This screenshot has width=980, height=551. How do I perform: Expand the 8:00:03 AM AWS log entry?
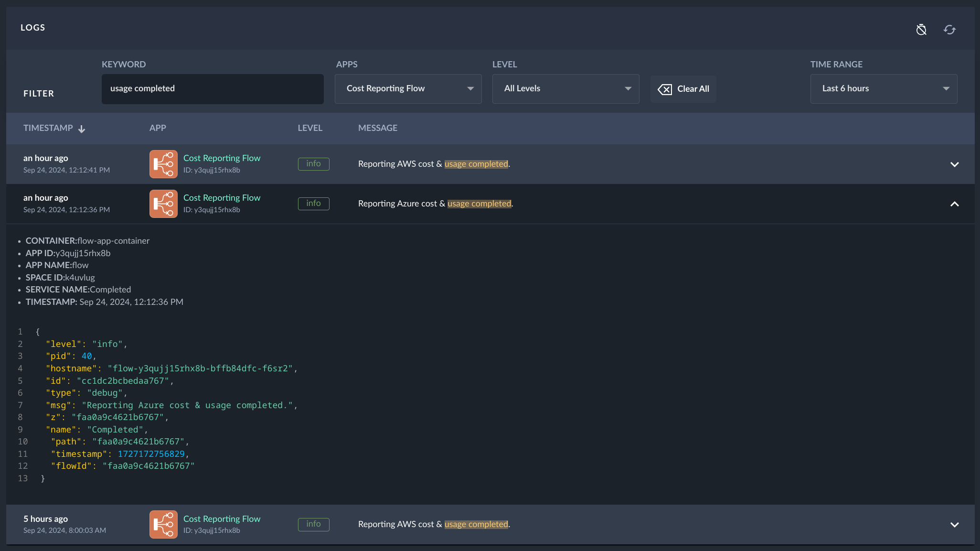pyautogui.click(x=954, y=525)
